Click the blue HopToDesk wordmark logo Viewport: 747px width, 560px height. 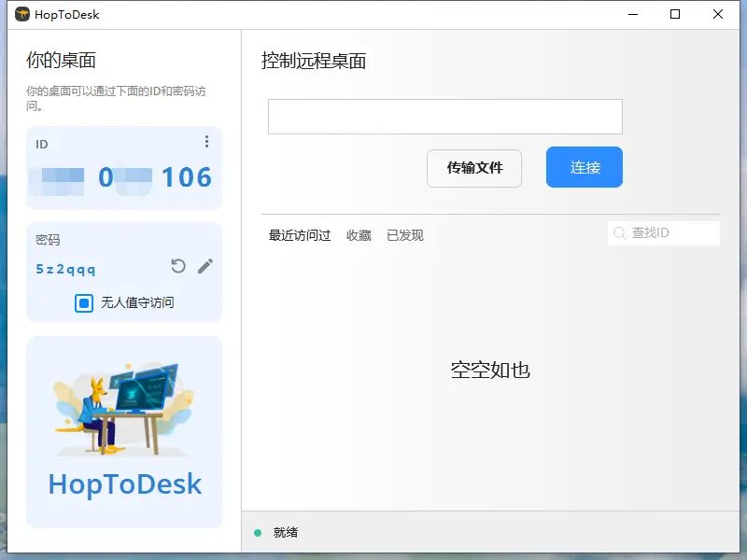pyautogui.click(x=123, y=483)
